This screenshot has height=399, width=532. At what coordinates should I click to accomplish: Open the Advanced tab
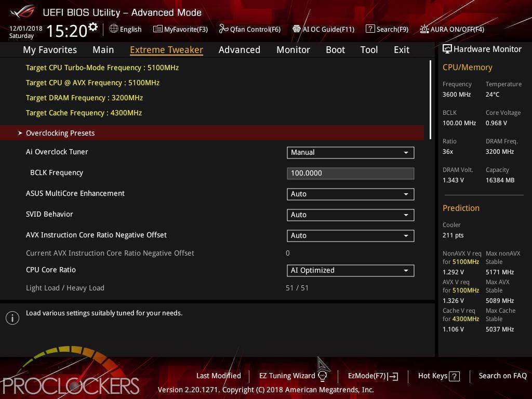coord(240,50)
